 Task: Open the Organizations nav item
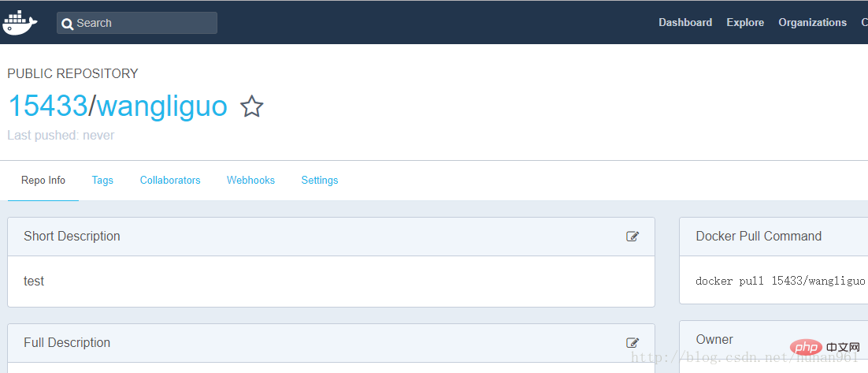(x=812, y=23)
